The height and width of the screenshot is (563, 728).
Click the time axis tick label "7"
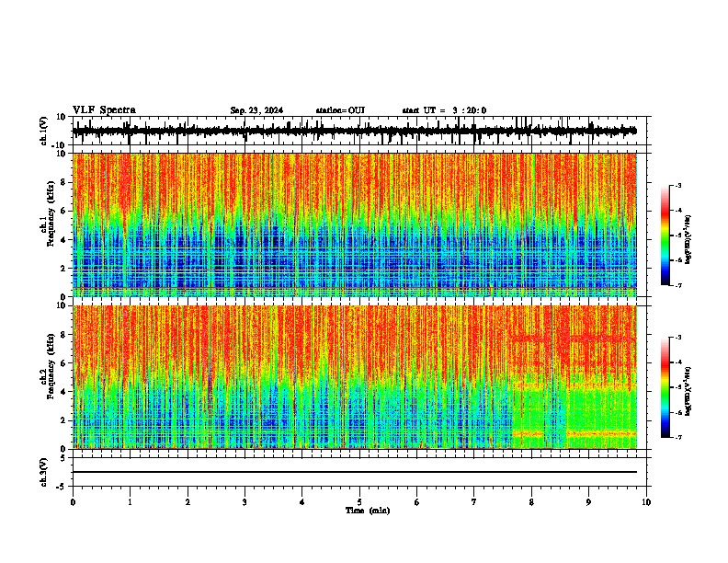pyautogui.click(x=474, y=502)
